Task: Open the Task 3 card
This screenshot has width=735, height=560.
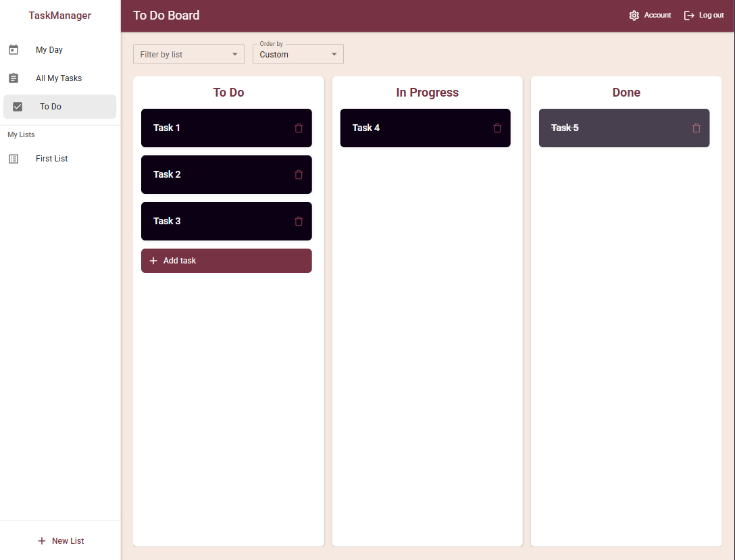Action: click(226, 221)
